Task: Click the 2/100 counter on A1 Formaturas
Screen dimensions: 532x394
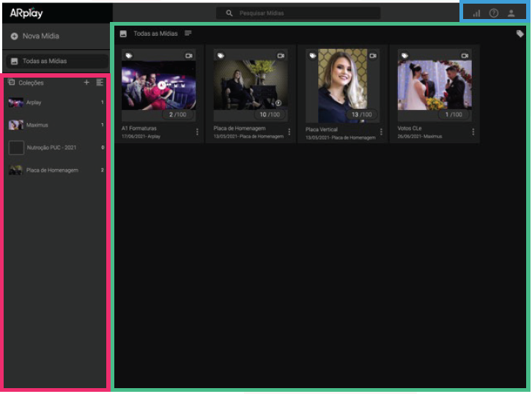Action: point(178,114)
